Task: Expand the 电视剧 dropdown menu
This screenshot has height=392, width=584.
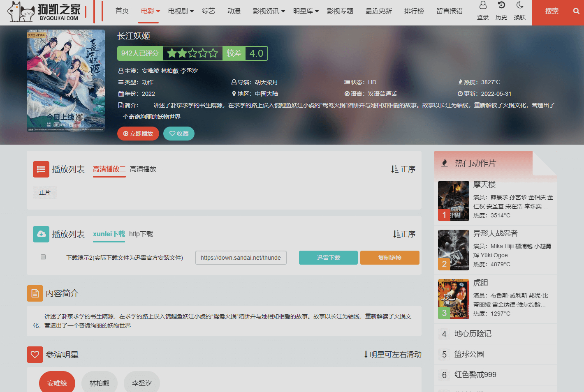Action: pos(181,11)
